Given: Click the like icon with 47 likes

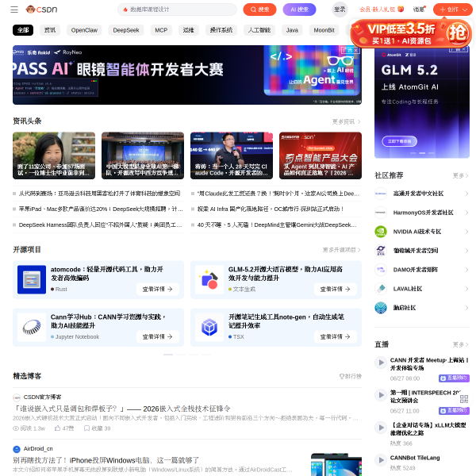Looking at the screenshot, I should pyautogui.click(x=58, y=428).
